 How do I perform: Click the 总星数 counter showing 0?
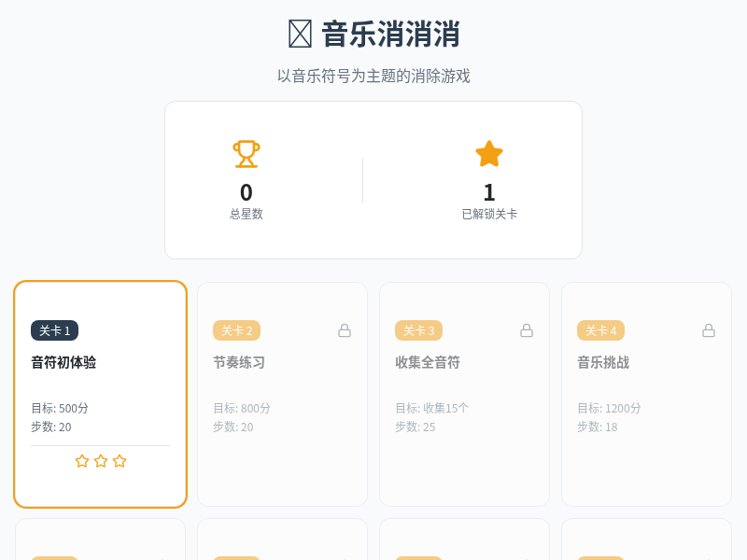246,192
